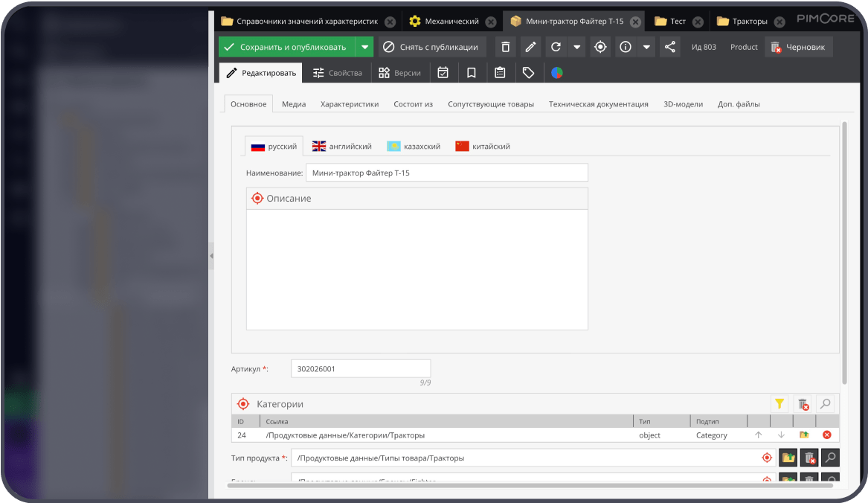
Task: Click the search magnifier icon in Категории
Action: (826, 404)
